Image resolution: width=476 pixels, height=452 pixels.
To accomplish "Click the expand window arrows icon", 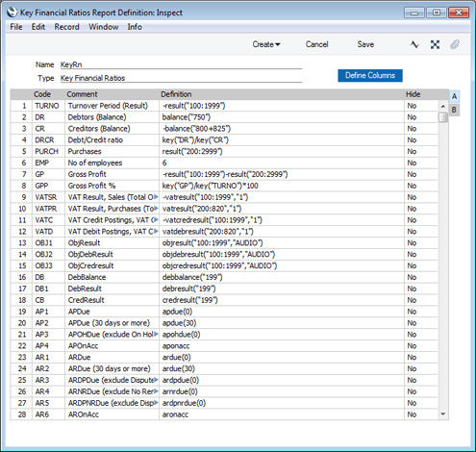I will click(435, 44).
